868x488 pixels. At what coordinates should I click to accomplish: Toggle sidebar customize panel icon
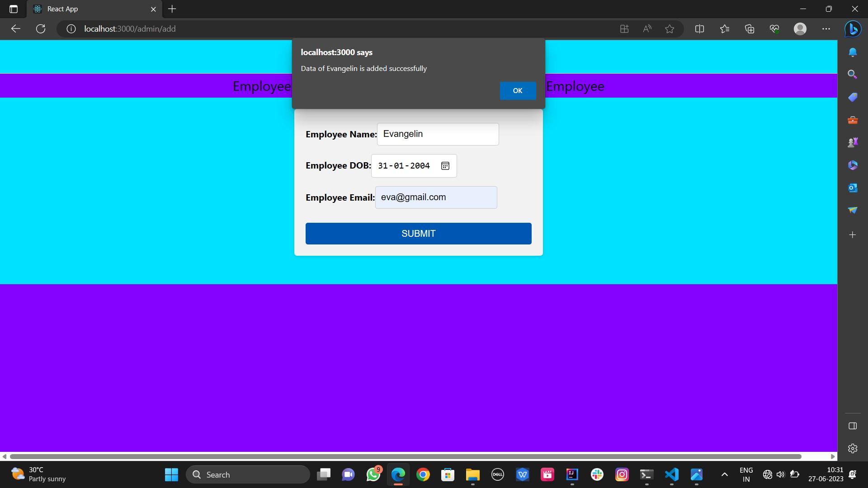[x=854, y=426]
